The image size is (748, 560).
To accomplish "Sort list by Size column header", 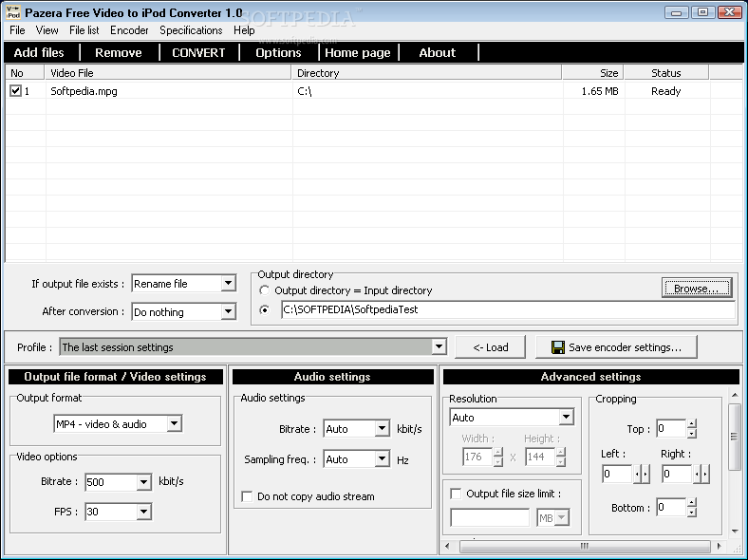I will click(593, 73).
